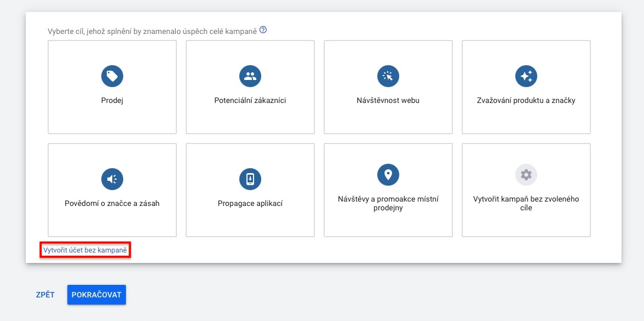
Task: Click the Vyberte cíl heading text
Action: point(152,31)
